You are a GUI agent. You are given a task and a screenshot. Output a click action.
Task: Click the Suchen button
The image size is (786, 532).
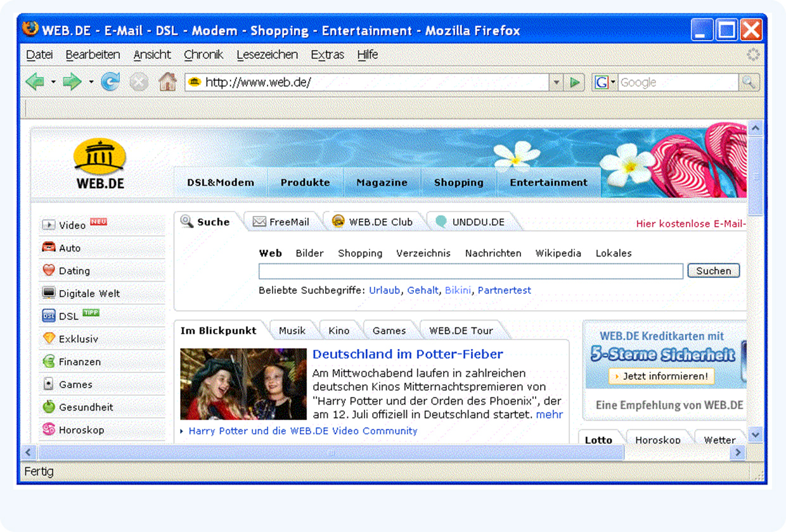[x=713, y=270]
